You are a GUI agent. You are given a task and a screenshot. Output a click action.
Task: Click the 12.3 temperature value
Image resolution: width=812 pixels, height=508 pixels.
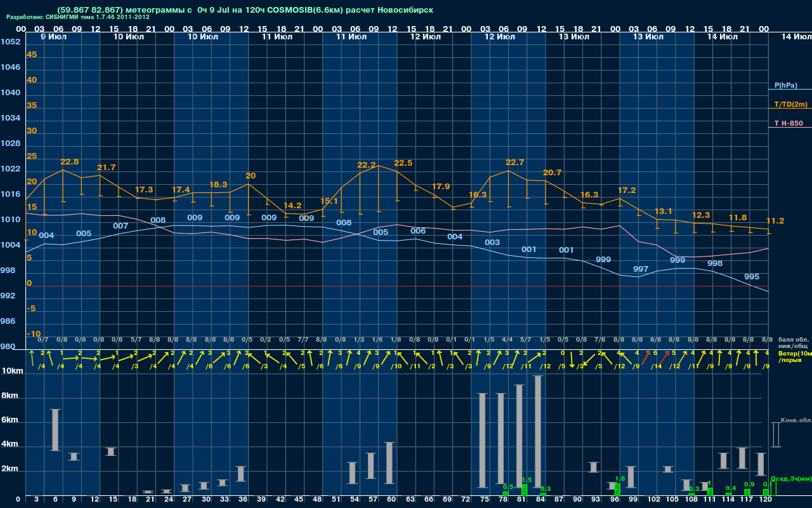(701, 215)
